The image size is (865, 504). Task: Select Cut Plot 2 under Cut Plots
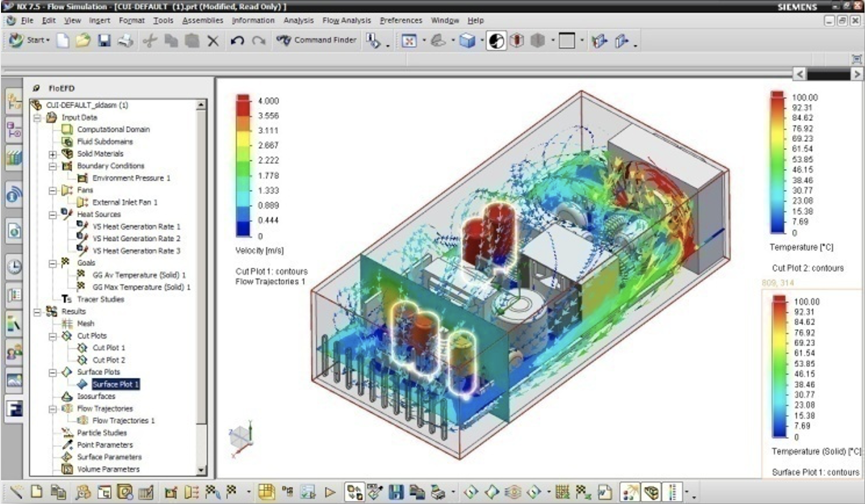[109, 360]
